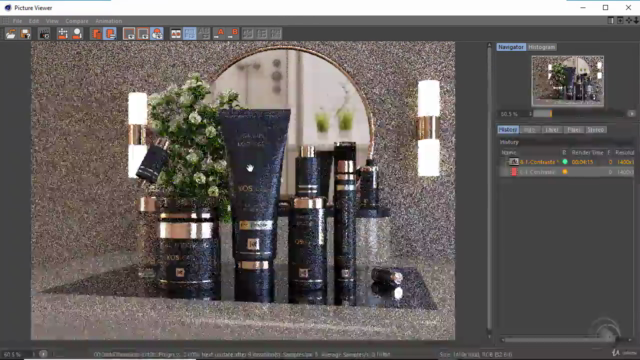Image resolution: width=640 pixels, height=360 pixels.
Task: Click the Open image folder icon
Action: [x=11, y=34]
